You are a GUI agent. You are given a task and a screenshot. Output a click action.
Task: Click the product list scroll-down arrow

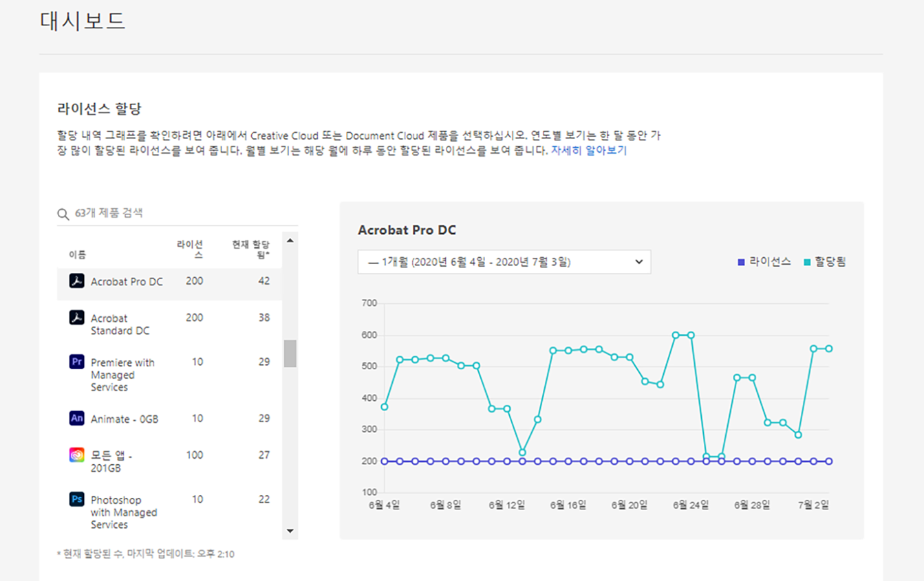tap(290, 531)
